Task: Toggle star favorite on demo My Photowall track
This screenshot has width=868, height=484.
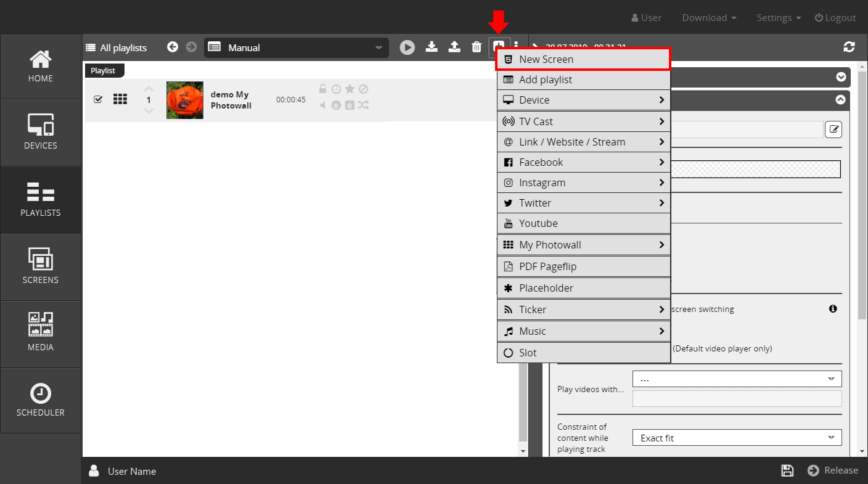Action: point(350,89)
